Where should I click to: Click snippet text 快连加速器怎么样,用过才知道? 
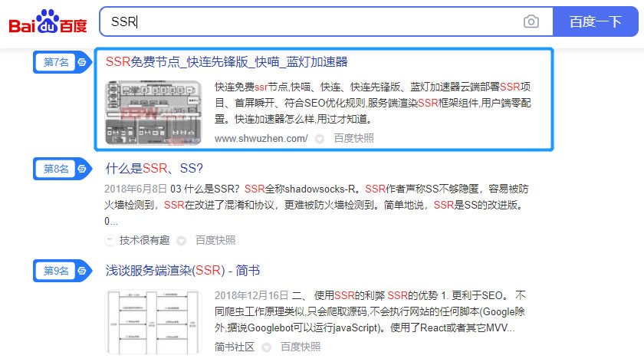303,119
